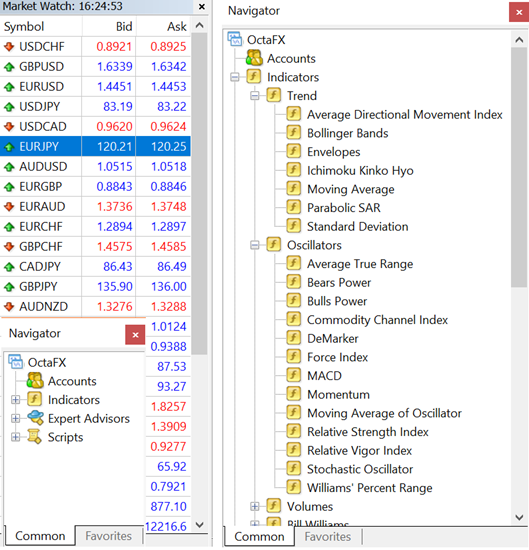529x550 pixels.
Task: Select the Bulls Power indicator
Action: point(337,301)
